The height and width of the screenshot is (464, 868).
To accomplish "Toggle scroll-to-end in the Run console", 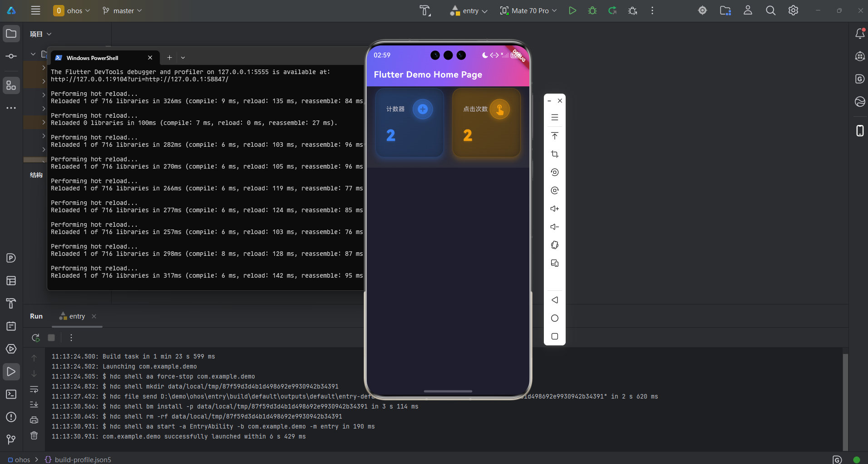I will point(34,404).
